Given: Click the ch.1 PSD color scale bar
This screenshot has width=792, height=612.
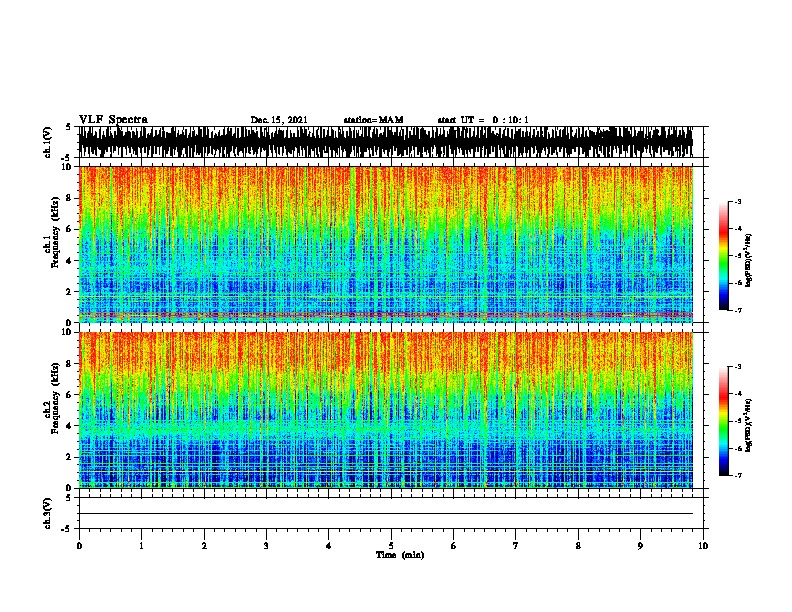Looking at the screenshot, I should 724,256.
